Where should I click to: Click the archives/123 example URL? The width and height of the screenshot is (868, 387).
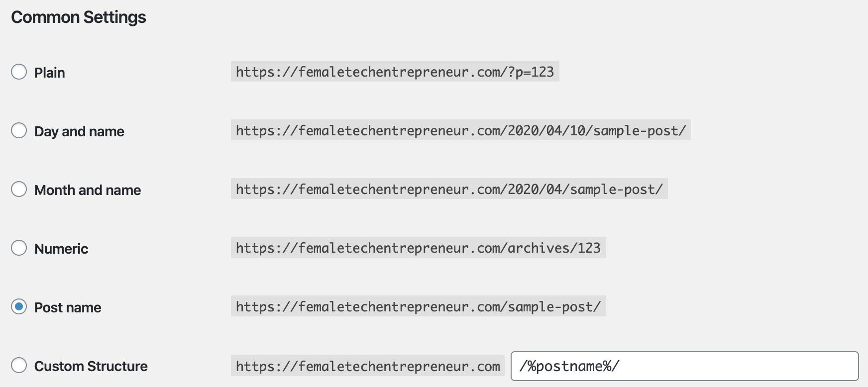click(419, 248)
